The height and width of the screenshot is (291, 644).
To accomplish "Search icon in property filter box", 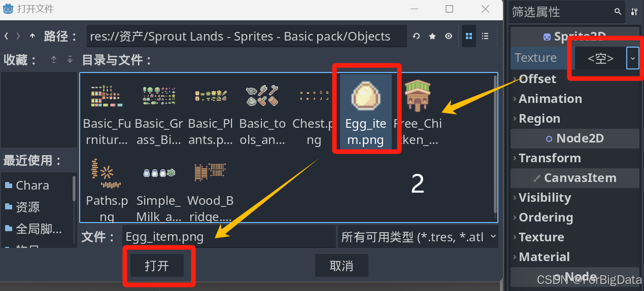I will [x=618, y=12].
